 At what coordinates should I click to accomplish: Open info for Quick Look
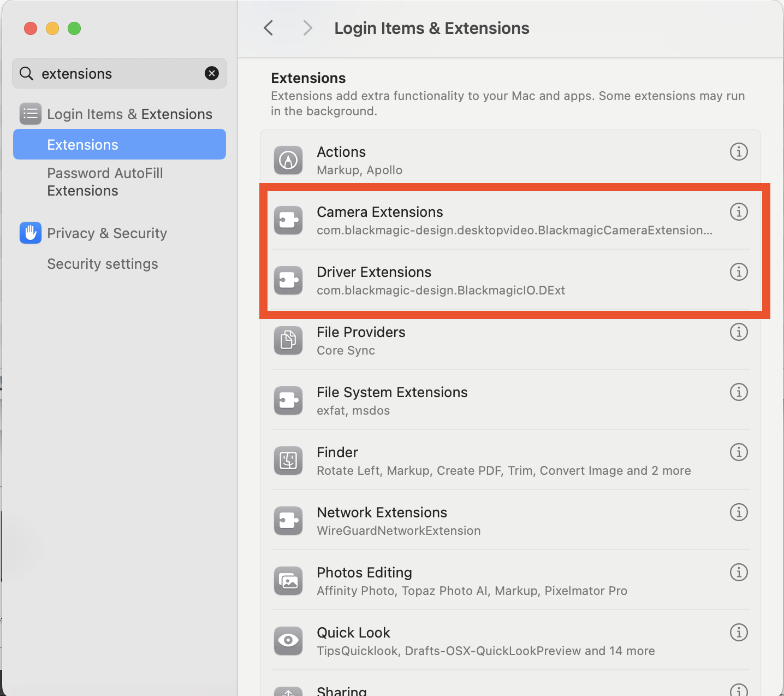(739, 632)
